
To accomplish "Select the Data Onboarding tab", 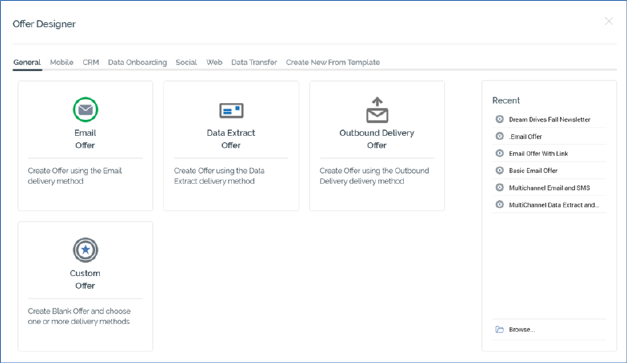I will click(137, 62).
